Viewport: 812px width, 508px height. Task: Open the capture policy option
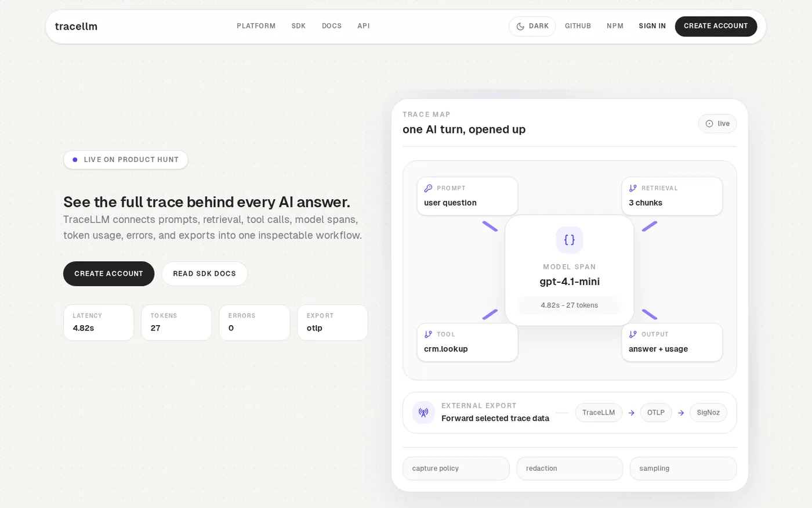coord(456,469)
